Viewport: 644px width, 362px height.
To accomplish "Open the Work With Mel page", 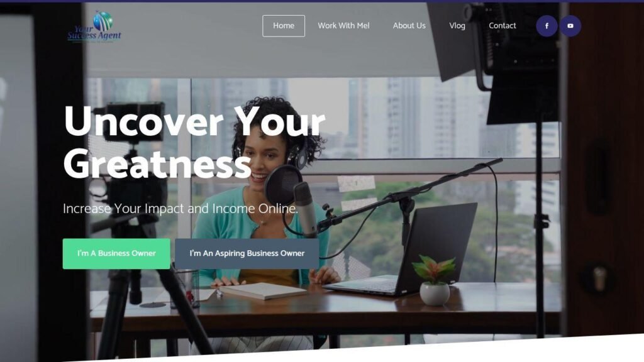I will coord(343,25).
